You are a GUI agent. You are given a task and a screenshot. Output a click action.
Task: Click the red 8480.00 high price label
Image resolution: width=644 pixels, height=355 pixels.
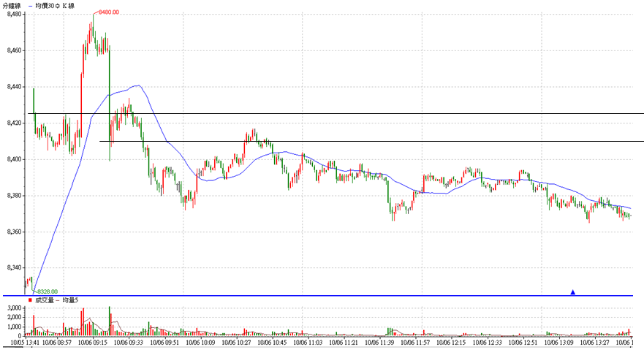point(109,12)
